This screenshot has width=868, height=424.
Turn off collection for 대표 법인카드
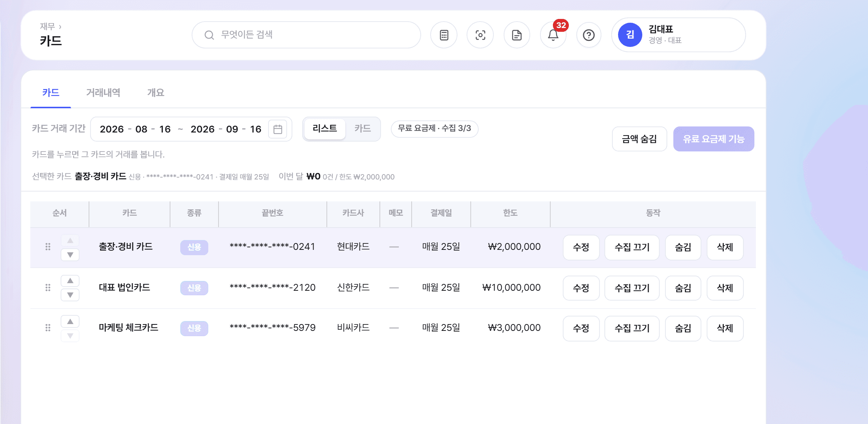coord(632,288)
